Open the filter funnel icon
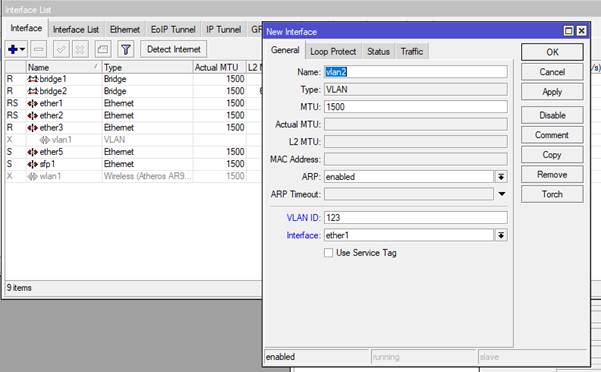 [126, 49]
